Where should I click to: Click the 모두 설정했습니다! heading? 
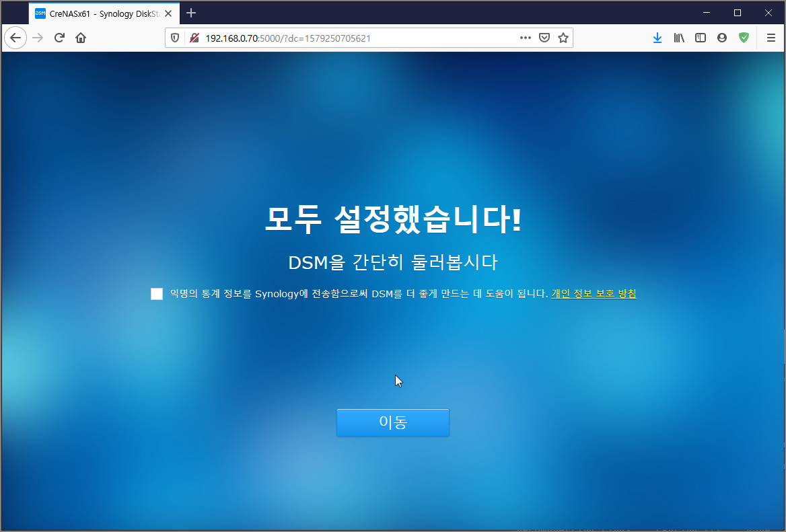[x=393, y=219]
